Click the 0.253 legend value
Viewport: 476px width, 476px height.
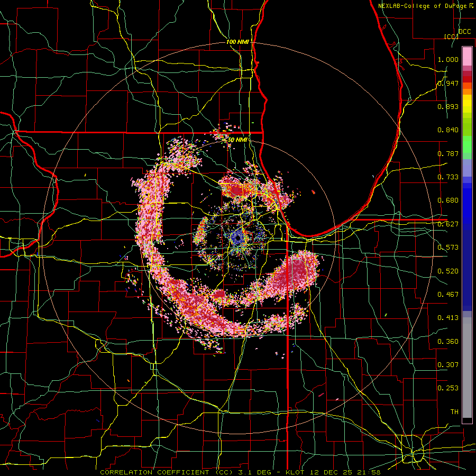coord(448,388)
